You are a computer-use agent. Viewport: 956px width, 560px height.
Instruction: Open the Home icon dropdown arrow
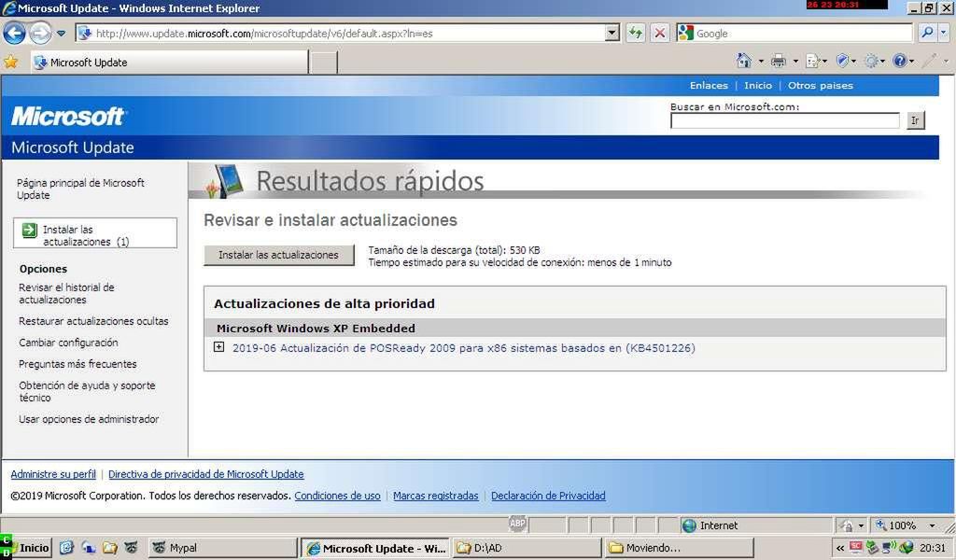coord(761,61)
